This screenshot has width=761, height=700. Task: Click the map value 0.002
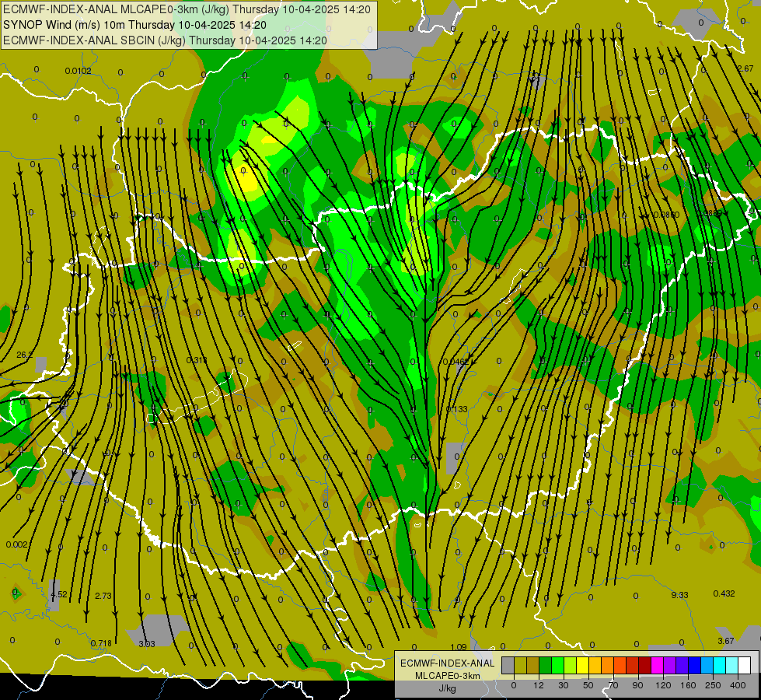click(17, 544)
